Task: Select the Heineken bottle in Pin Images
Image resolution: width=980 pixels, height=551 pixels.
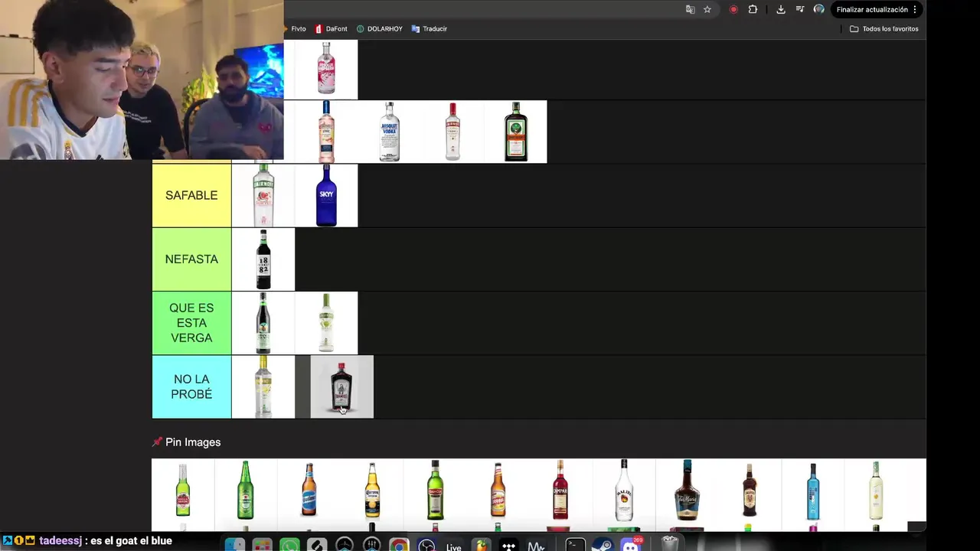Action: point(245,490)
